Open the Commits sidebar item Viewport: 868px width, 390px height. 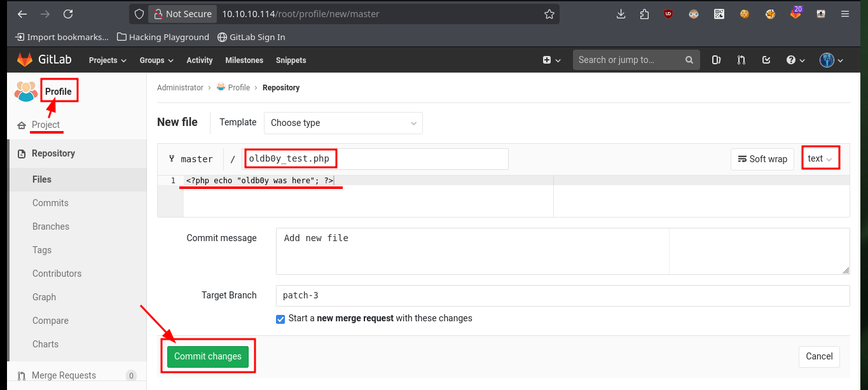click(50, 203)
